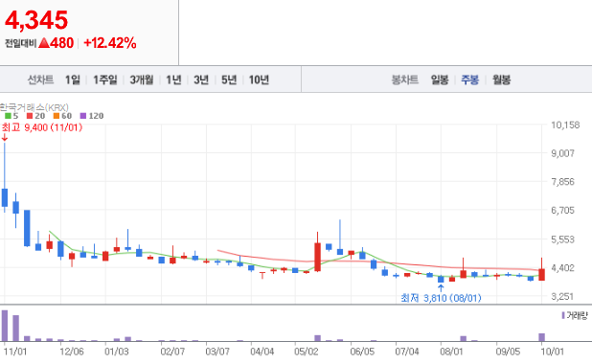Click the 10,158 price axis label
This screenshot has width=592, height=364.
pyautogui.click(x=565, y=125)
